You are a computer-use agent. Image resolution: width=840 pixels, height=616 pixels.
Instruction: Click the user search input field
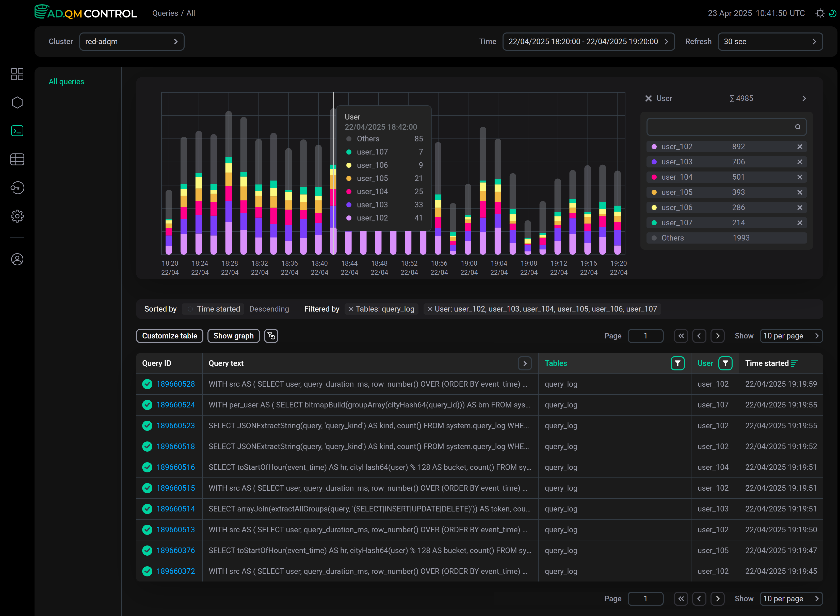[720, 127]
